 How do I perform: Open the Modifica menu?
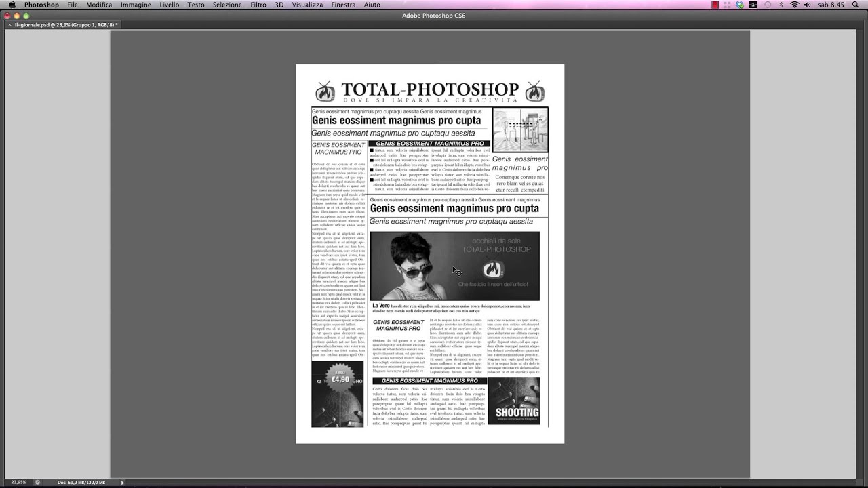[99, 5]
